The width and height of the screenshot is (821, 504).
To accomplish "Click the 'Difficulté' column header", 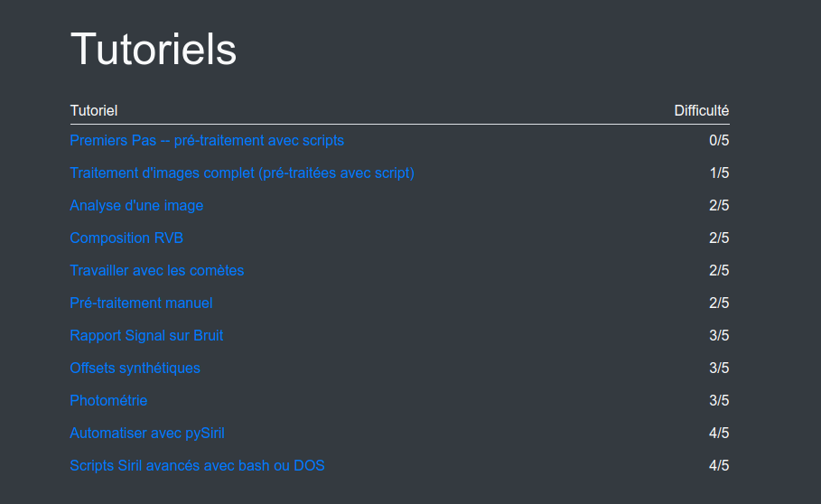I will click(702, 111).
